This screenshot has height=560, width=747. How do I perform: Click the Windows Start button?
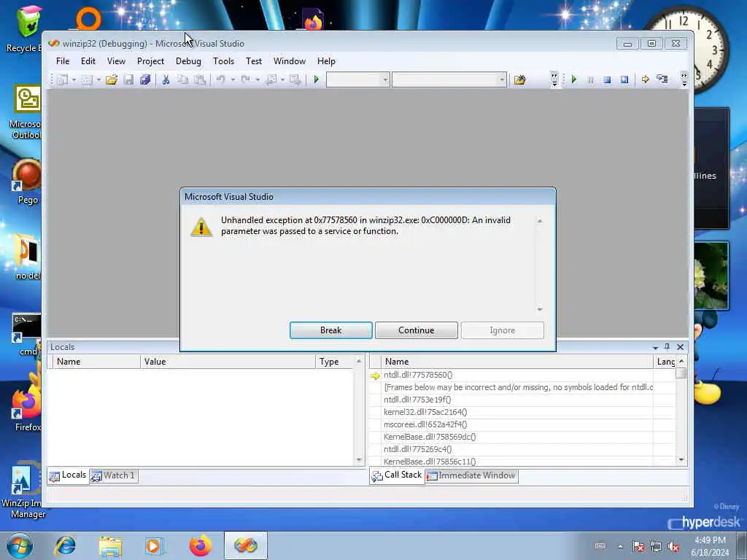[19, 545]
